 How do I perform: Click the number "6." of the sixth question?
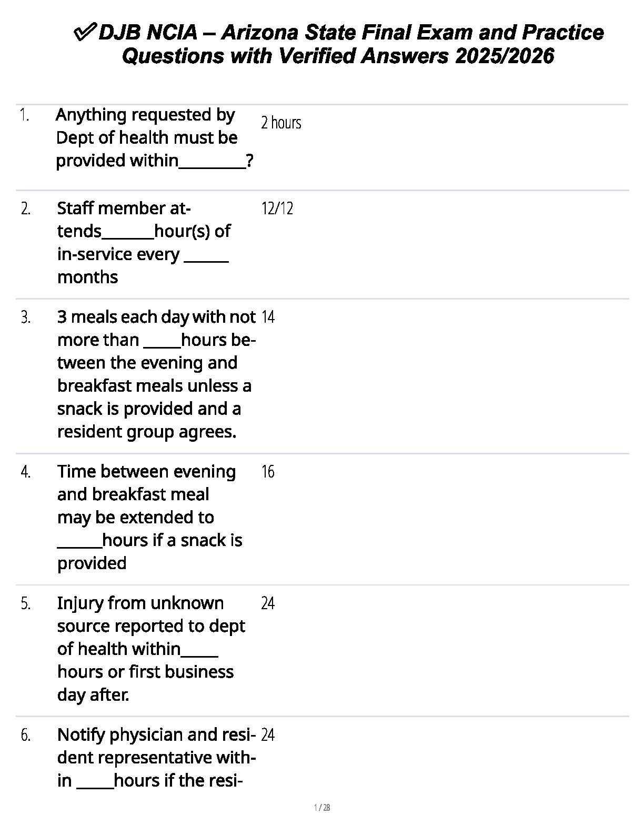click(x=26, y=735)
